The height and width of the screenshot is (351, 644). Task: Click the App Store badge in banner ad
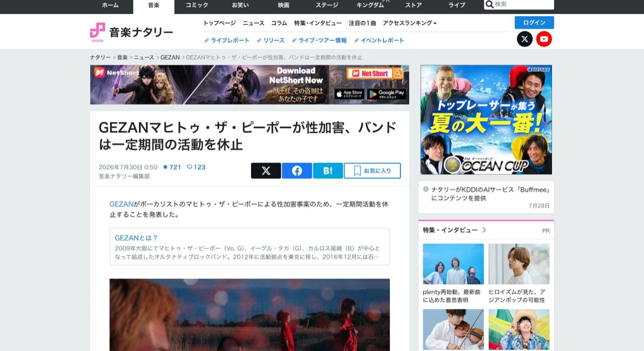click(349, 94)
